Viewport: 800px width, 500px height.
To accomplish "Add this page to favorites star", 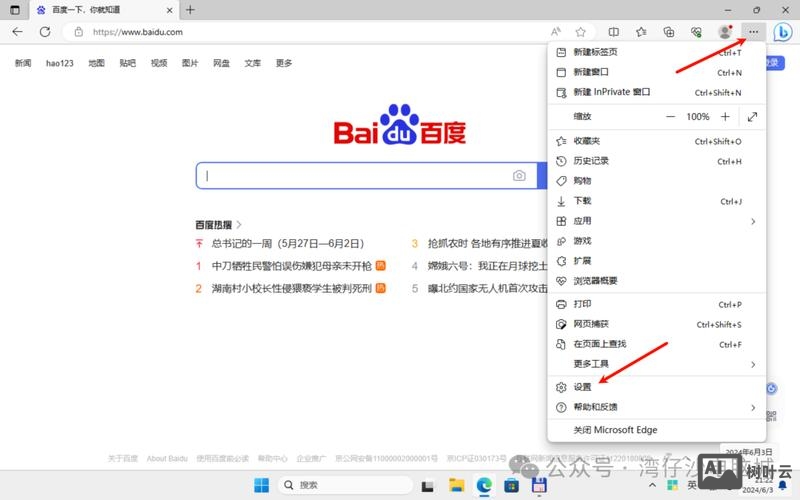I will (580, 32).
